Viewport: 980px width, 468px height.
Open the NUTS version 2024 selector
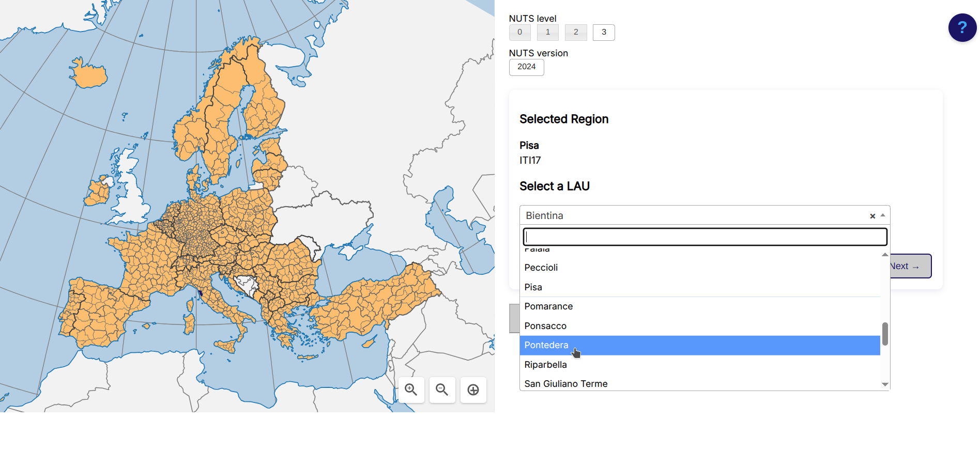click(x=526, y=67)
